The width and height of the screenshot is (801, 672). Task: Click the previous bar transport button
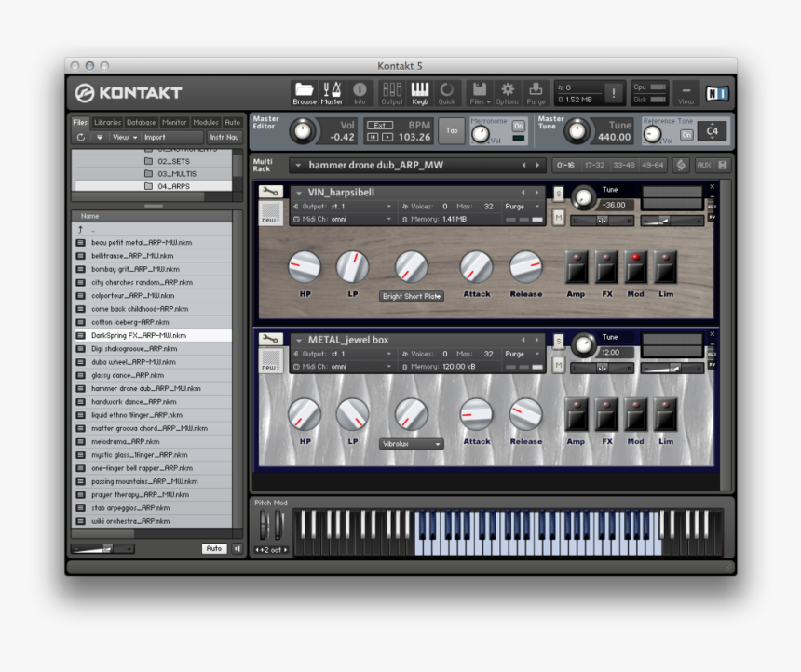coord(373,137)
